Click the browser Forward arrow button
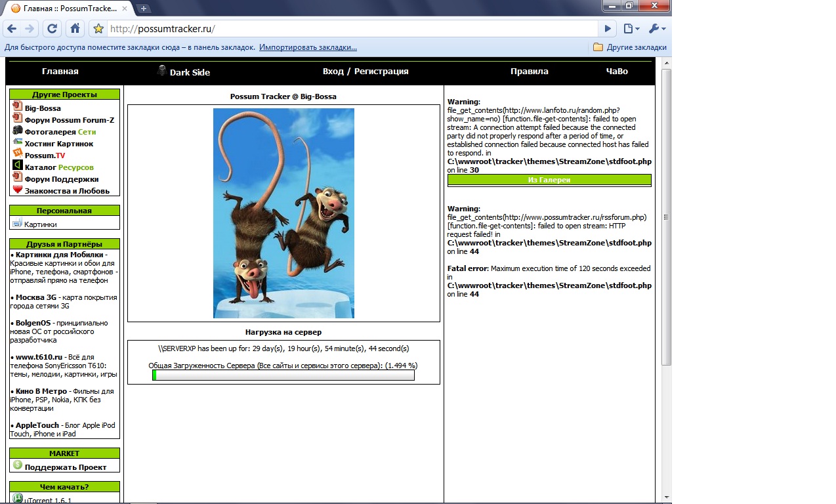The image size is (836, 504). tap(30, 29)
